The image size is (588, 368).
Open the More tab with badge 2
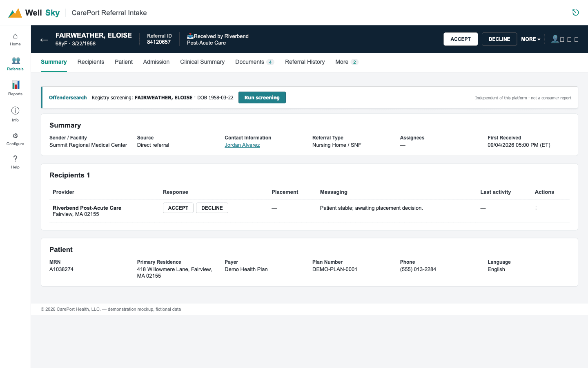pyautogui.click(x=347, y=62)
